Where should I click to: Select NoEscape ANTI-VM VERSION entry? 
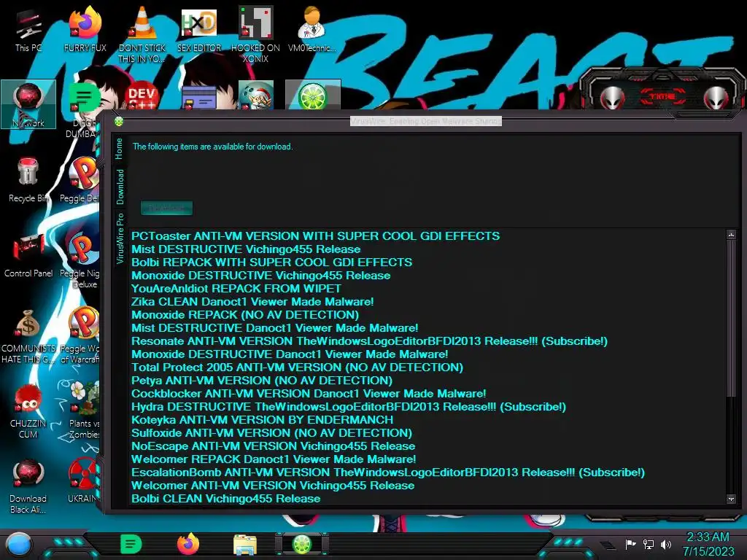point(274,446)
